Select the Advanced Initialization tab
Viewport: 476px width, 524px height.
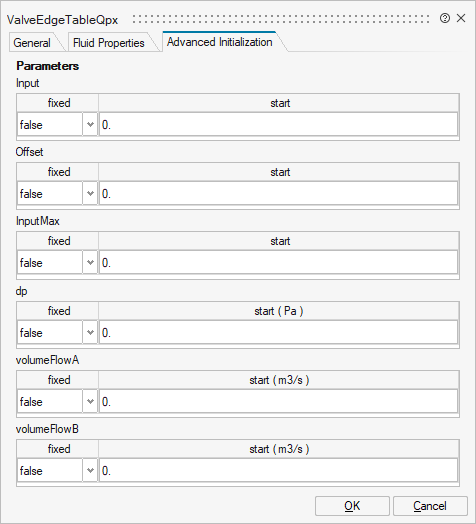(x=220, y=42)
